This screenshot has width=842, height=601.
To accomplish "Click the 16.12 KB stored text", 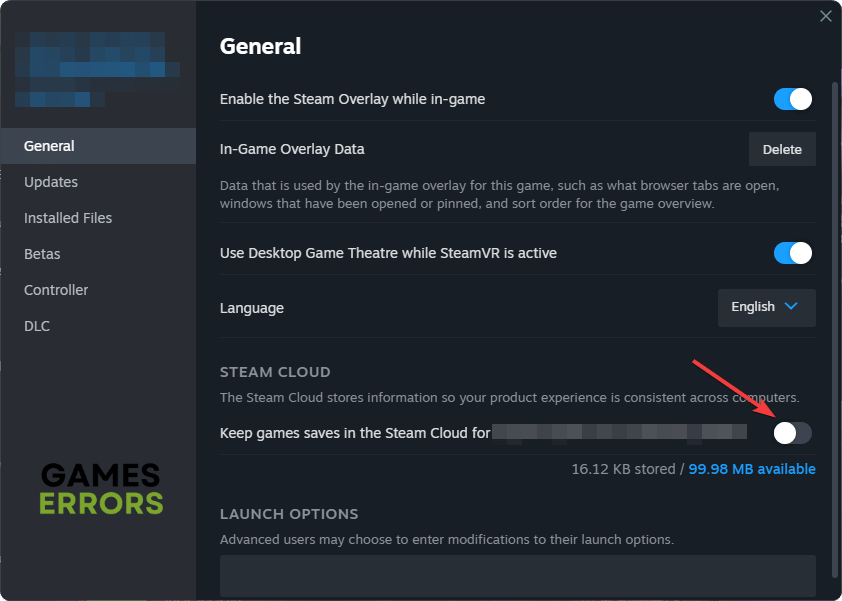I will pyautogui.click(x=624, y=469).
